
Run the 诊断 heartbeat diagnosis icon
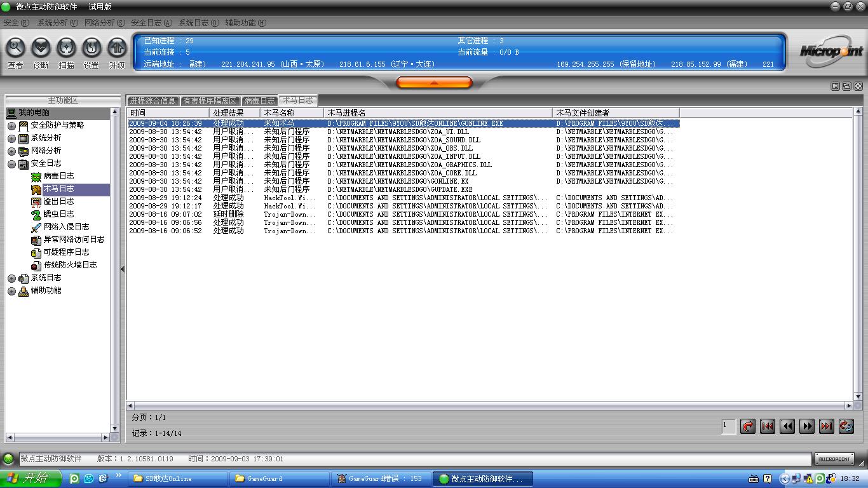(41, 48)
